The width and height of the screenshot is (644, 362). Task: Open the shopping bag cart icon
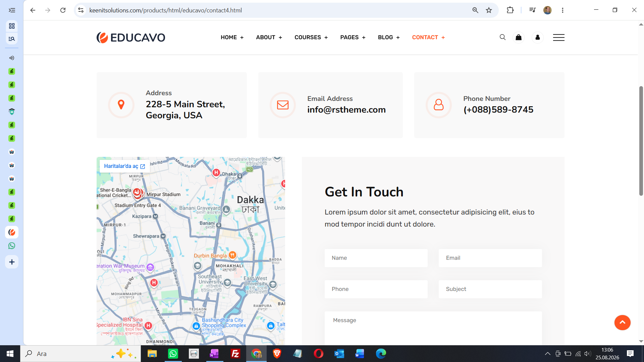pos(519,37)
